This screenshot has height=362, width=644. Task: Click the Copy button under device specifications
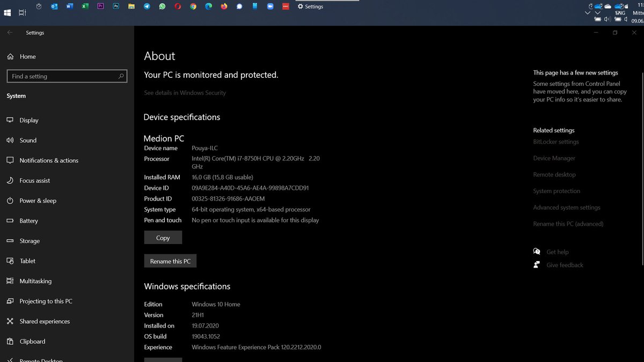[x=163, y=237]
